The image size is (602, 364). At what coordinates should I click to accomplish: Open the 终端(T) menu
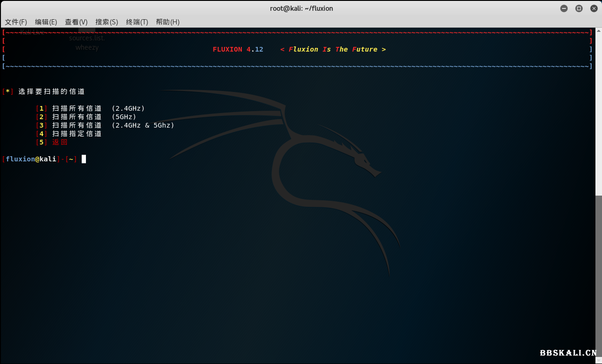click(137, 22)
